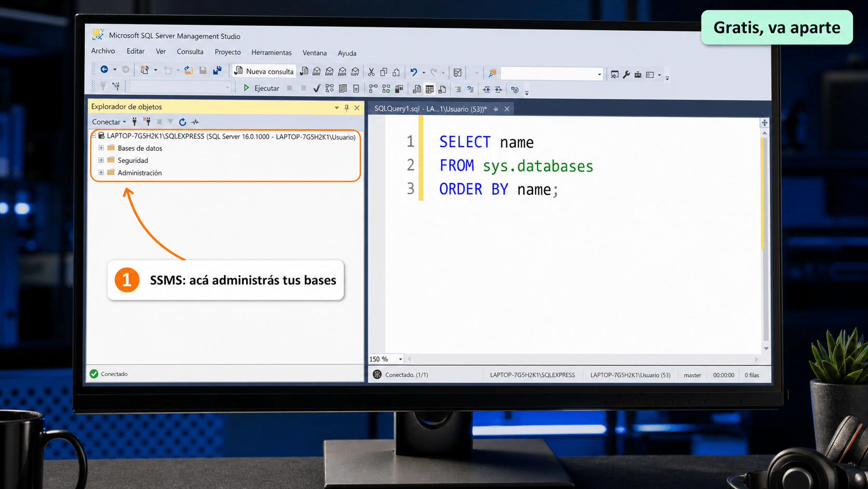Open the Ventana menu

pos(315,53)
